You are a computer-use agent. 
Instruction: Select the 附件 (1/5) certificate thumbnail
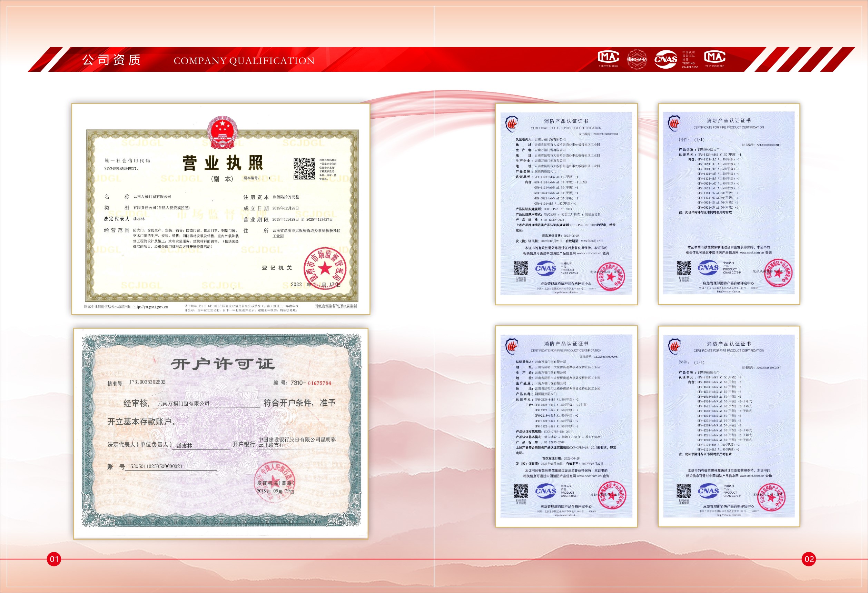pyautogui.click(x=729, y=426)
